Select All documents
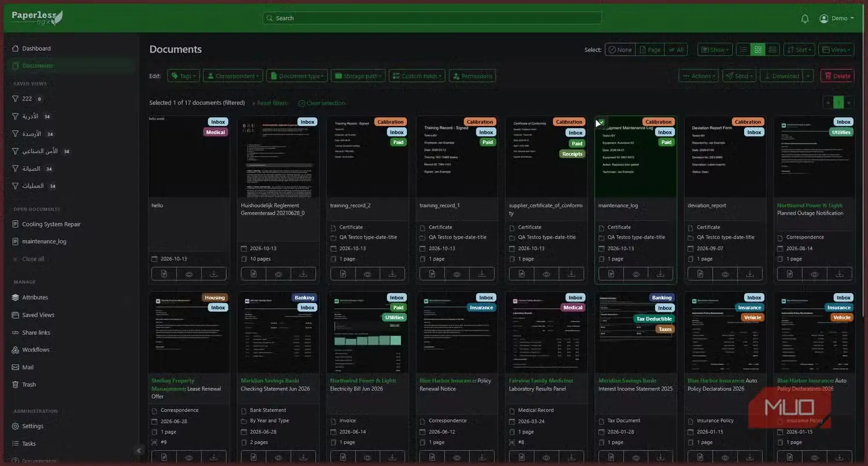 coord(676,50)
